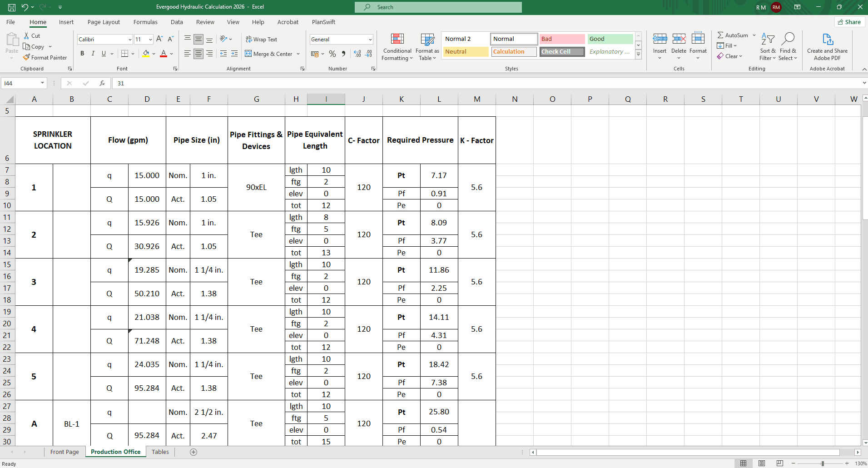The image size is (868, 468).
Task: Open the Formulas ribbon tab
Action: click(x=145, y=22)
